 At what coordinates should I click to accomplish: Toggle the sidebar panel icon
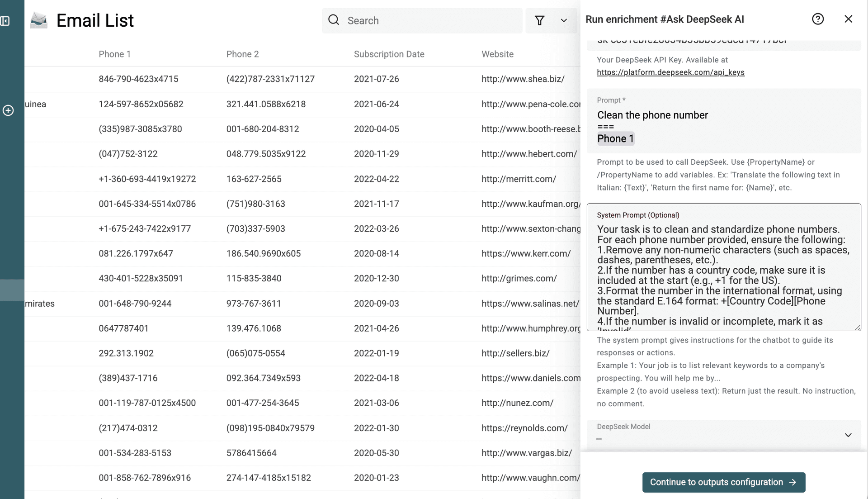pos(5,21)
